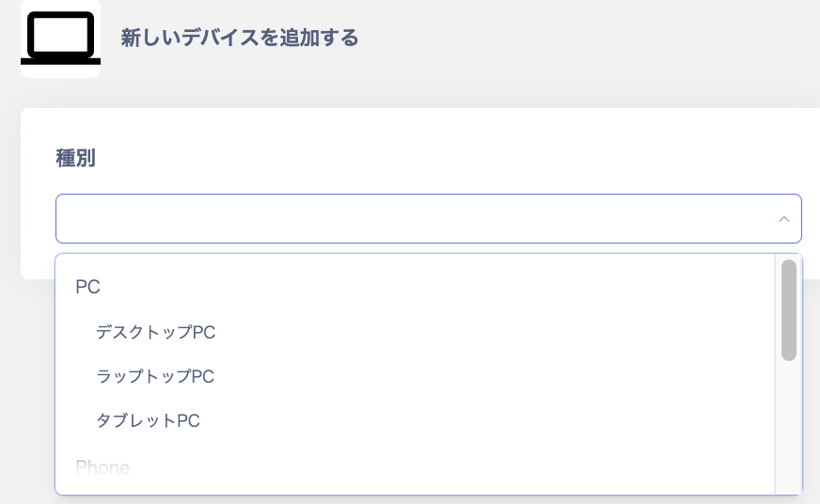Click the scrollbar track below the thumb
Screen dimensions: 820x504
point(789,423)
